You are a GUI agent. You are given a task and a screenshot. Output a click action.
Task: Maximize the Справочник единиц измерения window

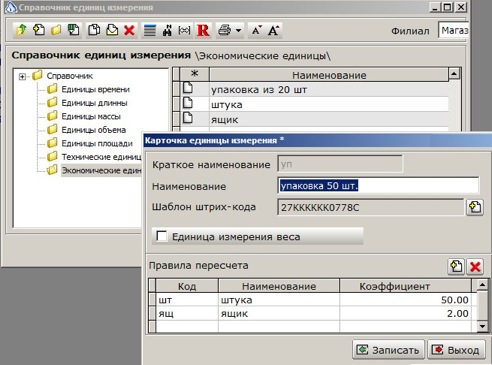[447, 7]
